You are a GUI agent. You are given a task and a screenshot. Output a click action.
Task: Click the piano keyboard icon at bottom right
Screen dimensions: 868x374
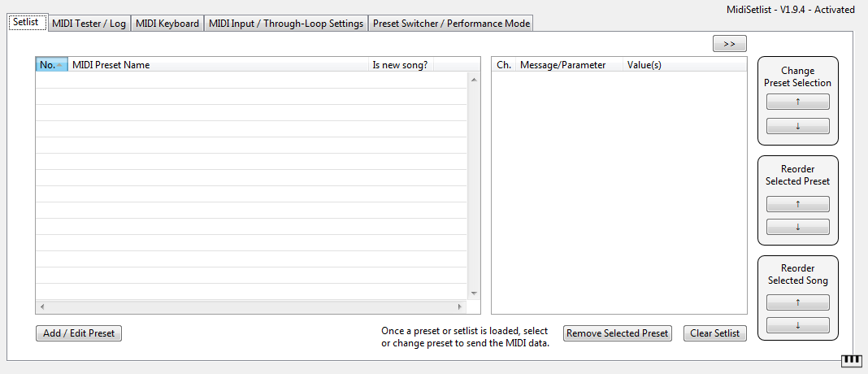(x=850, y=360)
